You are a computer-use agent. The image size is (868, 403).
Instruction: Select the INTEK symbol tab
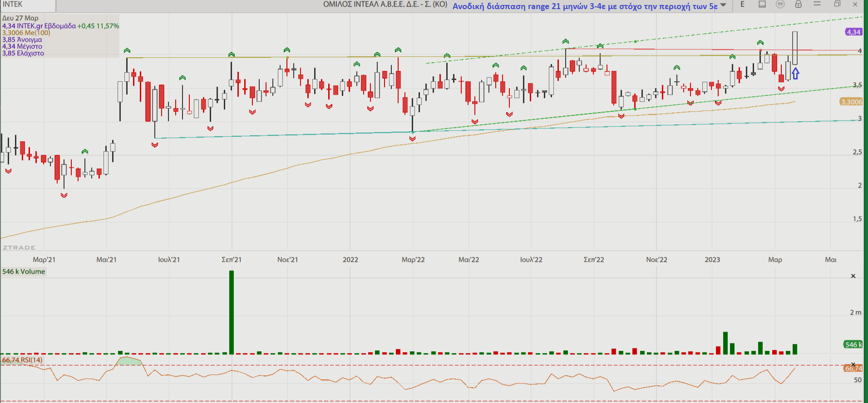pos(28,5)
